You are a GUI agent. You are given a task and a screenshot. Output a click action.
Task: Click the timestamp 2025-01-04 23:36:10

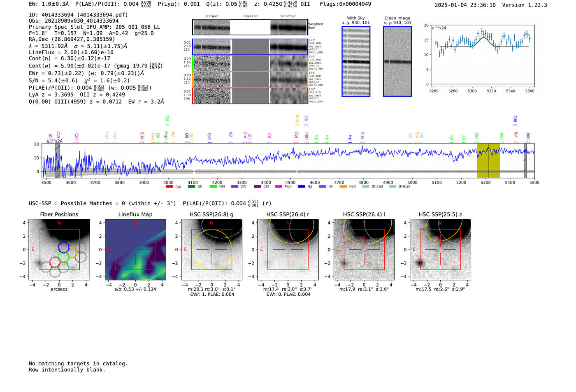(x=465, y=5)
